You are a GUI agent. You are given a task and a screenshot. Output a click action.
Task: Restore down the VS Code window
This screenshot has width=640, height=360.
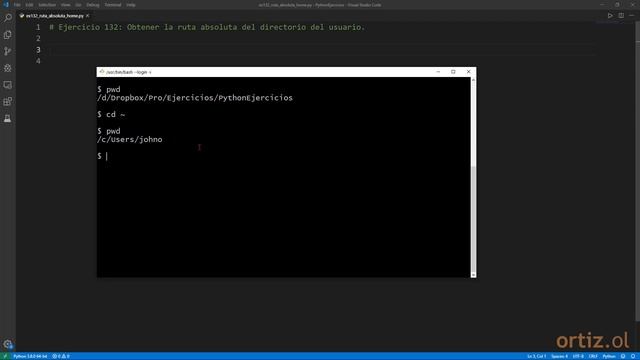coord(617,4)
